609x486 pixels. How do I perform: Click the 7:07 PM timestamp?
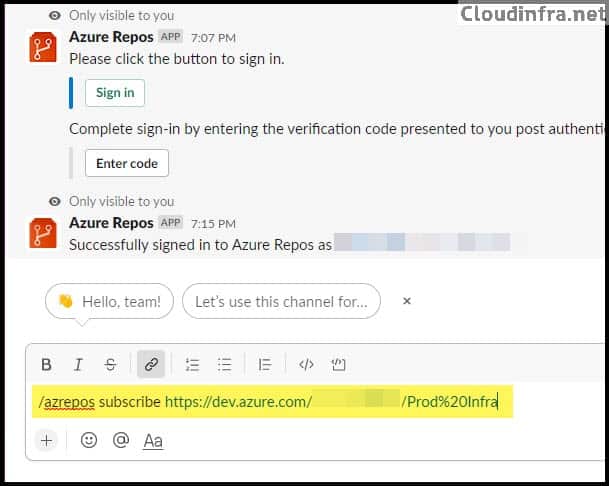(213, 38)
